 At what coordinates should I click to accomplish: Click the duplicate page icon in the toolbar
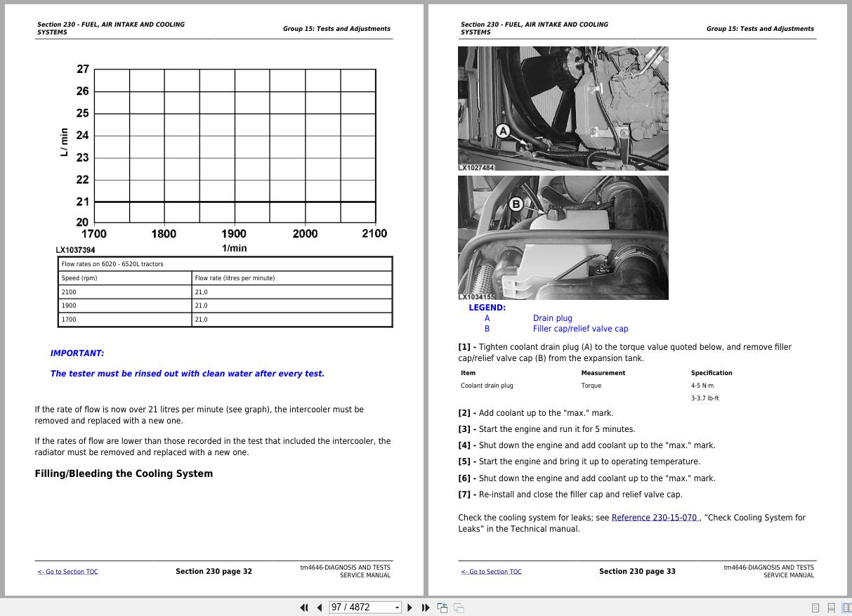pyautogui.click(x=458, y=607)
